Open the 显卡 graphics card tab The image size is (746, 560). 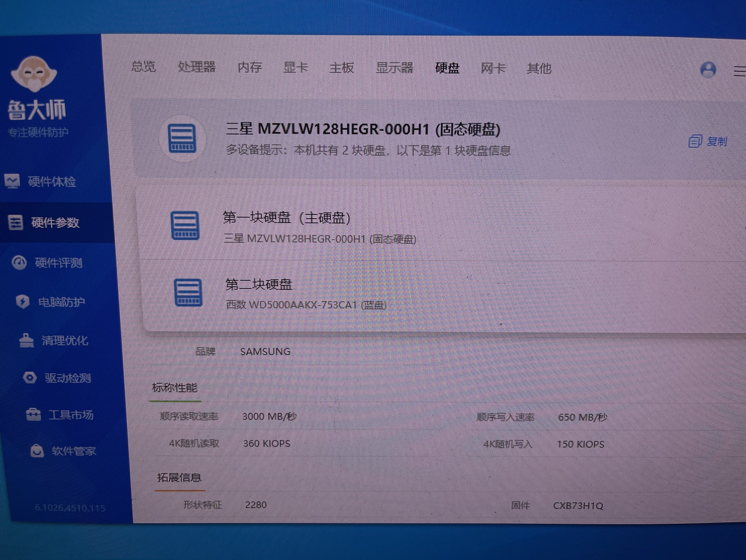pyautogui.click(x=296, y=67)
